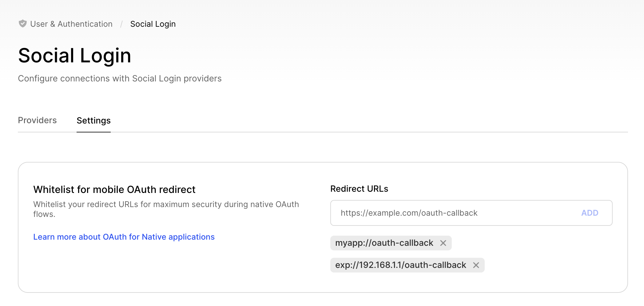The image size is (644, 306).
Task: Switch to the Providers tab
Action: pyautogui.click(x=37, y=120)
